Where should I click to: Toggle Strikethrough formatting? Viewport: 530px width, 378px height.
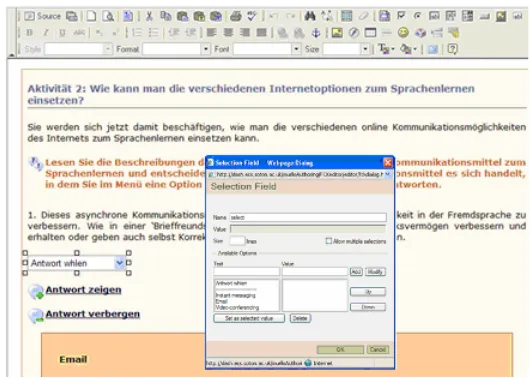(x=79, y=33)
